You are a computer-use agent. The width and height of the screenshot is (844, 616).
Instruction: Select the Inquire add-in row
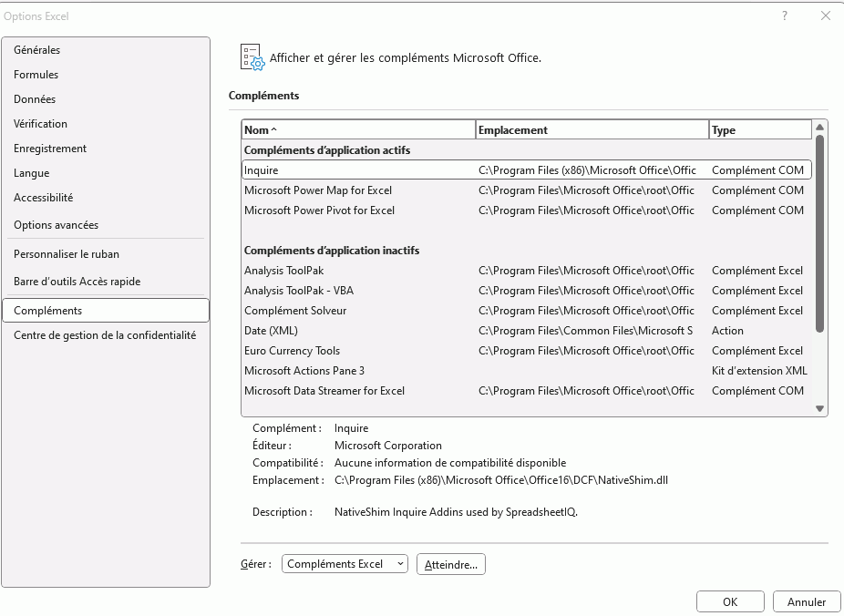(x=527, y=170)
